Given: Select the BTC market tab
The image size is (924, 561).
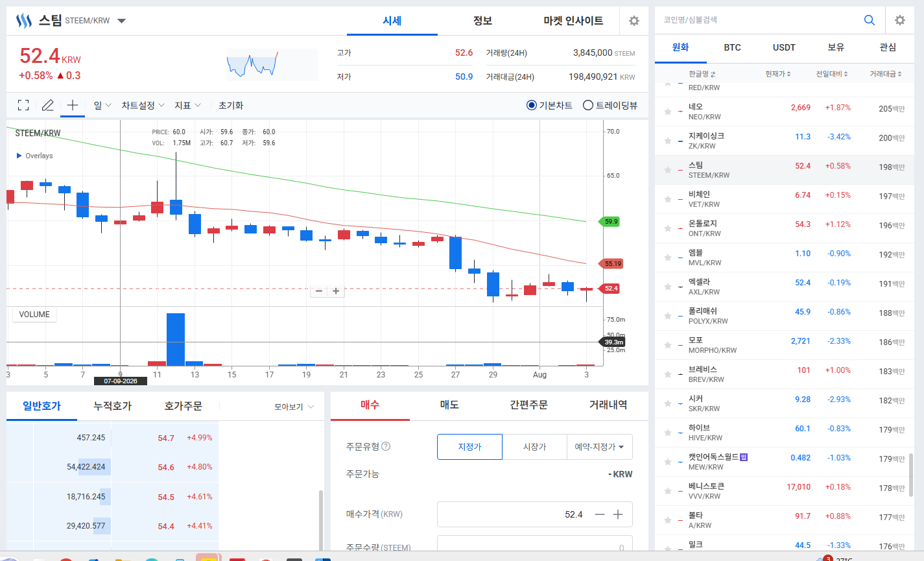Looking at the screenshot, I should coord(732,47).
